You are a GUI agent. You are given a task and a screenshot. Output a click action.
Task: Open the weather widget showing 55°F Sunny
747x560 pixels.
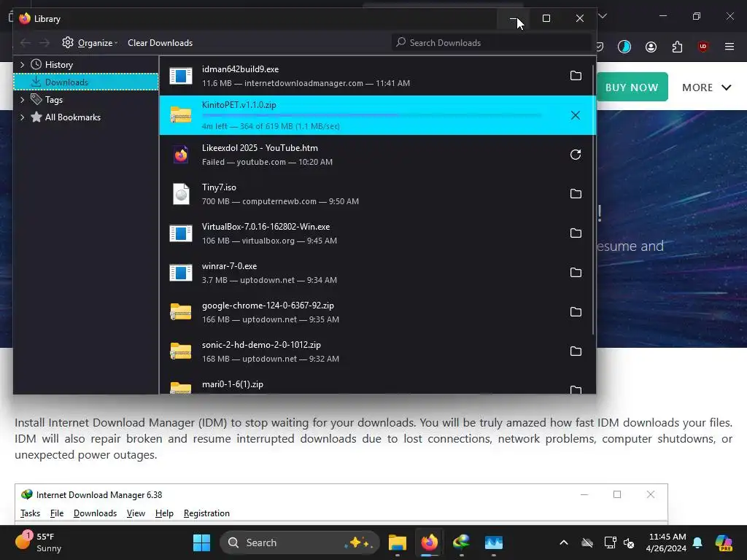39,542
